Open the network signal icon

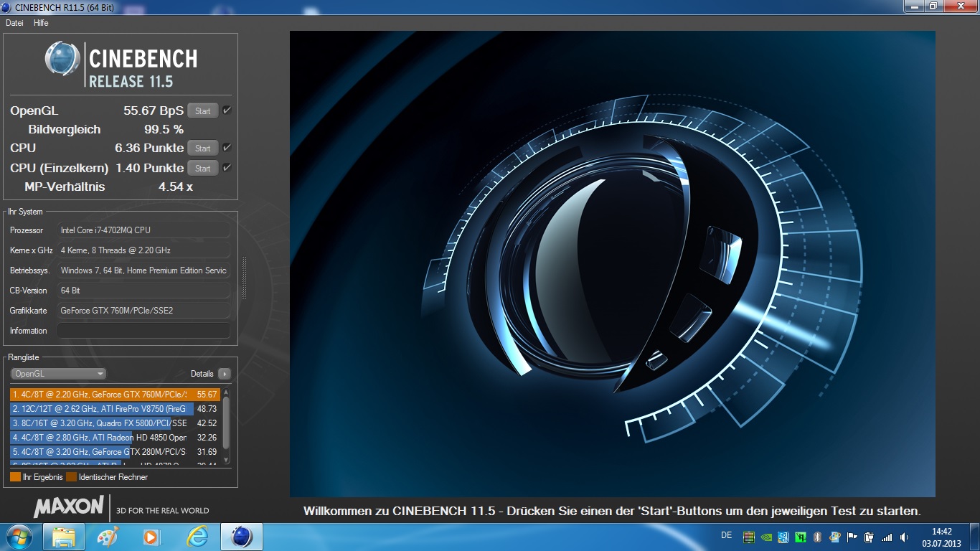click(x=887, y=537)
